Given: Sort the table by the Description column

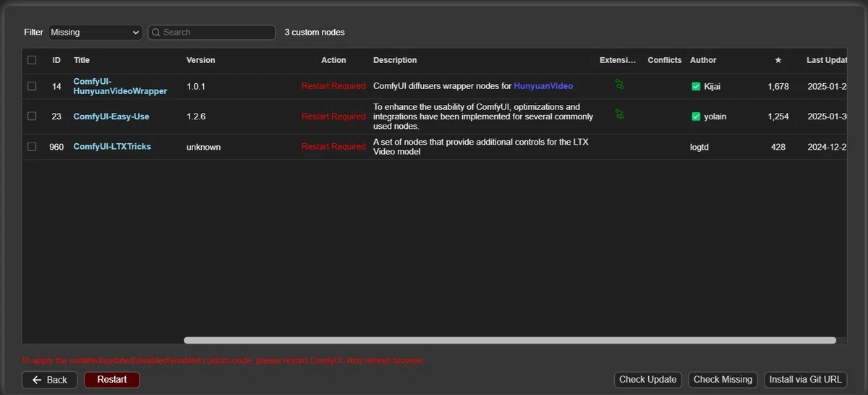Looking at the screenshot, I should [395, 60].
